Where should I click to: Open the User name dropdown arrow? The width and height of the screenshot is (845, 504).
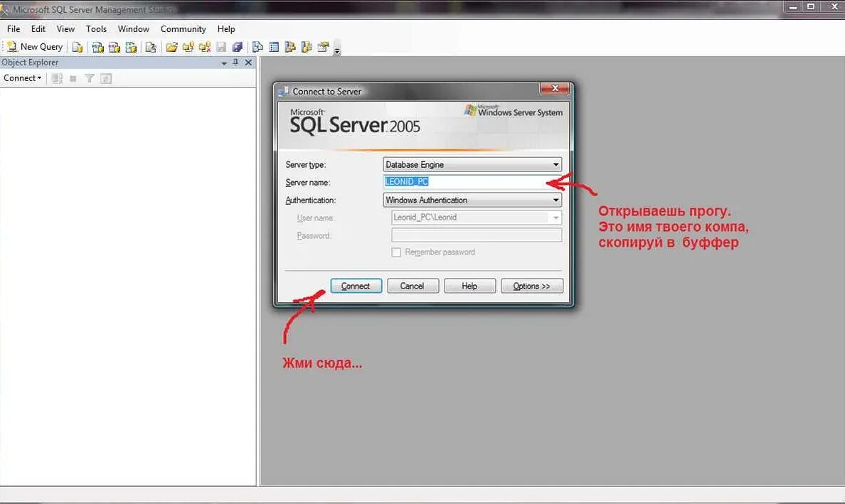[x=556, y=218]
